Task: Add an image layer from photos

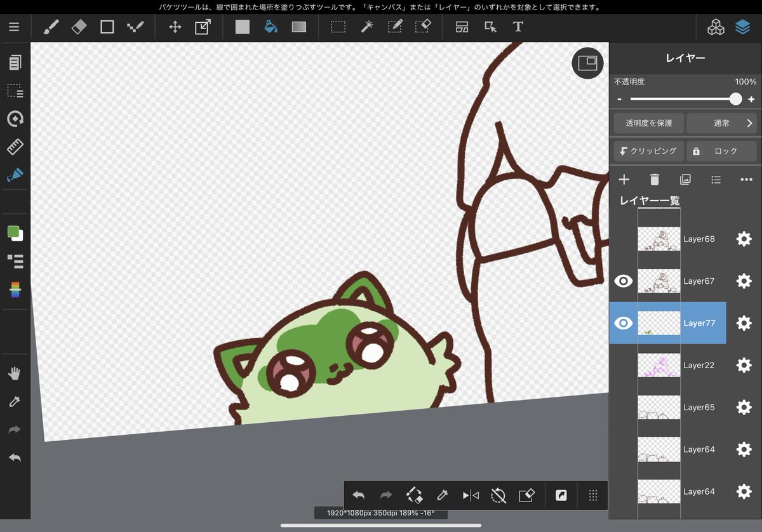Action: coord(685,180)
